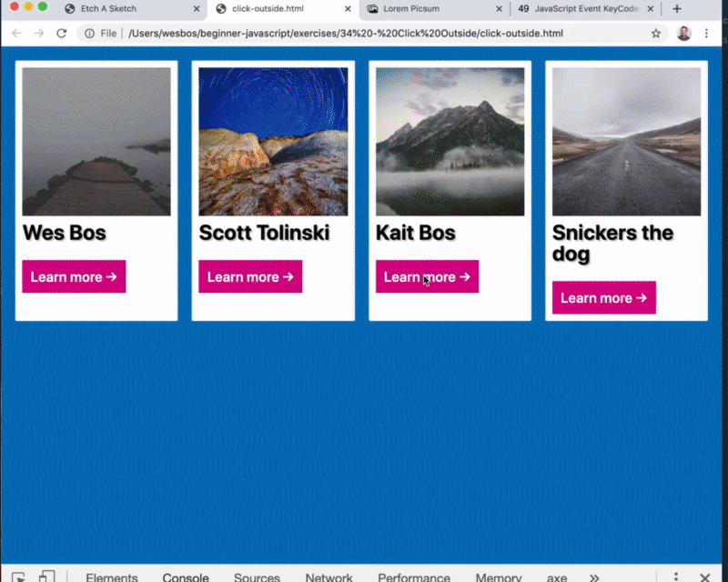Click the browser forward arrow
This screenshot has width=728, height=582.
[x=39, y=34]
